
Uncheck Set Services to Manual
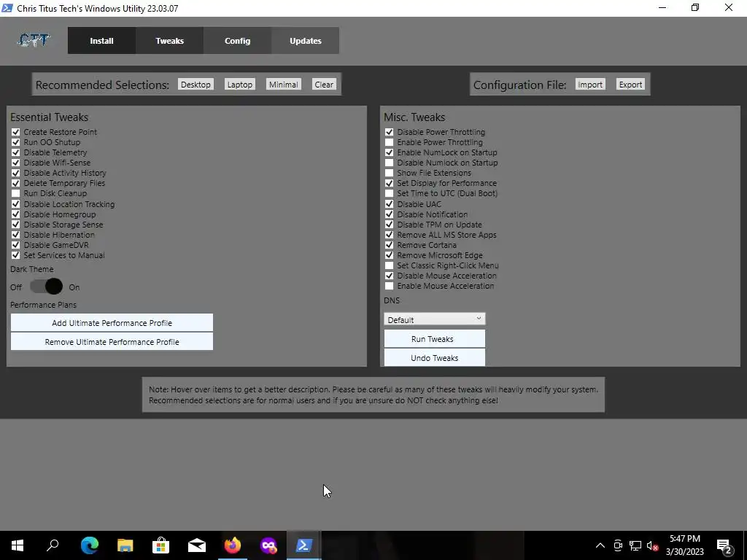tap(16, 255)
